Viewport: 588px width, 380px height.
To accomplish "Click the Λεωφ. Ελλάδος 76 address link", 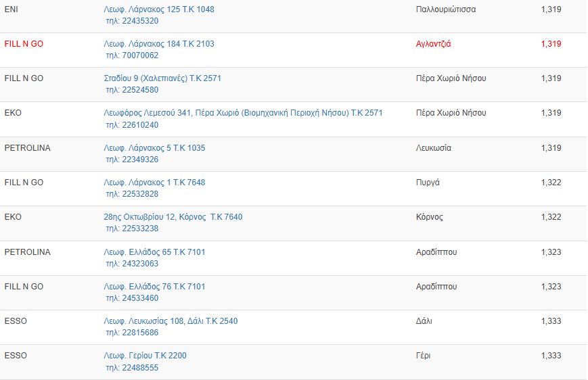I will point(154,287).
